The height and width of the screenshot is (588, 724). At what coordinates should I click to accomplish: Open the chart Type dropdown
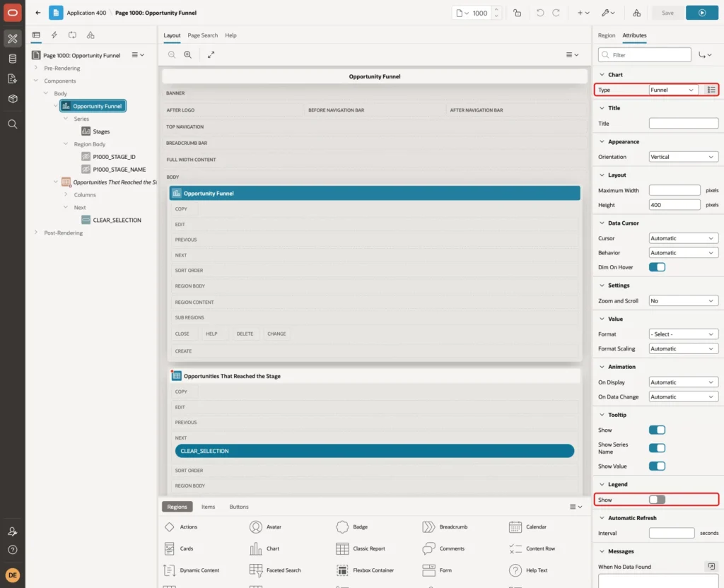pos(673,90)
